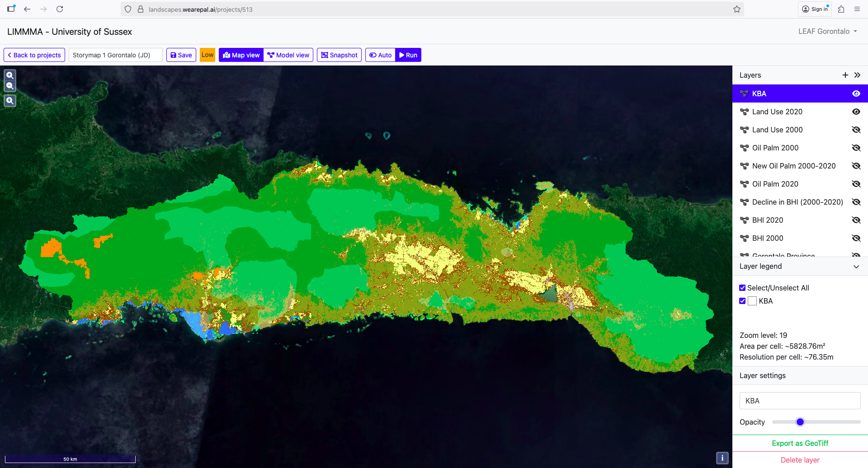Click the map info icon
The height and width of the screenshot is (468, 868).
(x=722, y=458)
